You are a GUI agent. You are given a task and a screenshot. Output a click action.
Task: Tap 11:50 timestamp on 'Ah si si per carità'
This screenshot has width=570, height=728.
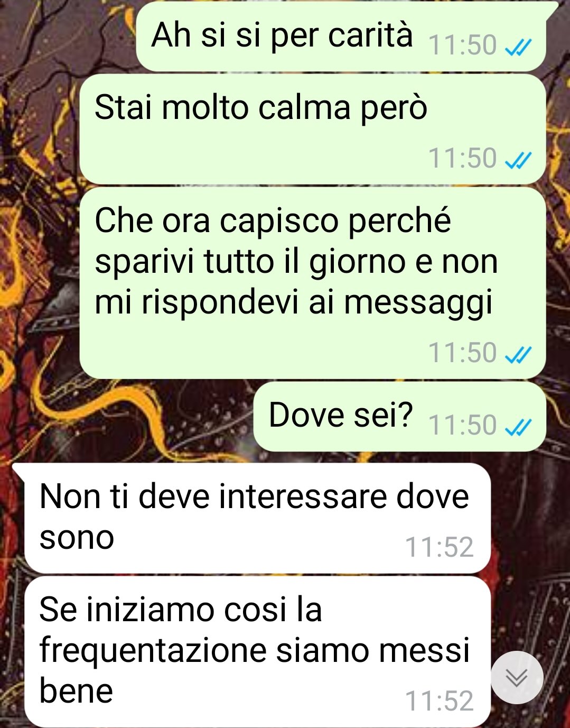click(x=462, y=45)
